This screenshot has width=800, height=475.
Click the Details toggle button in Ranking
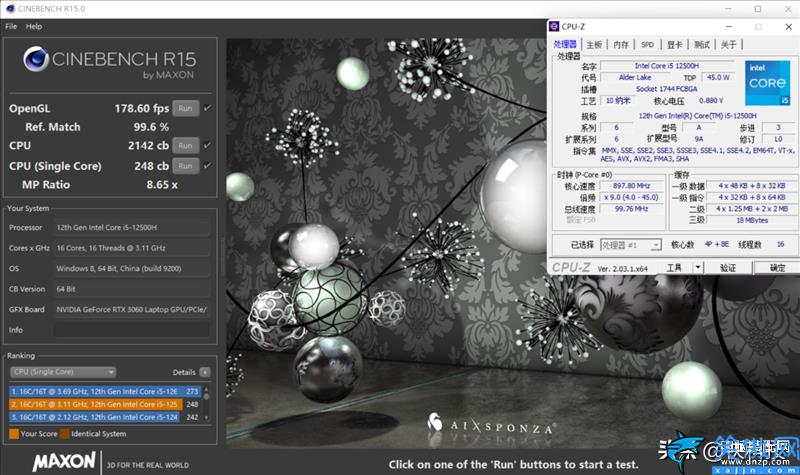pos(205,372)
